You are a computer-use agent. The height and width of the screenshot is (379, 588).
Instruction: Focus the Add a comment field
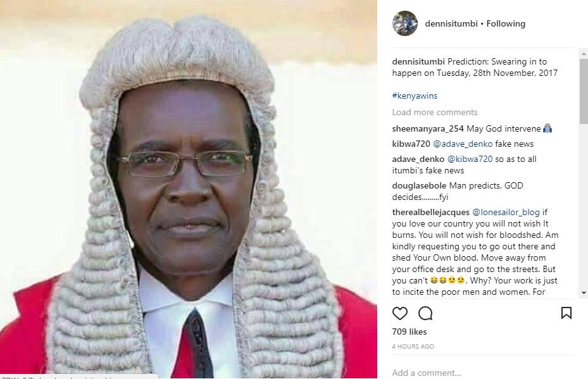point(483,373)
